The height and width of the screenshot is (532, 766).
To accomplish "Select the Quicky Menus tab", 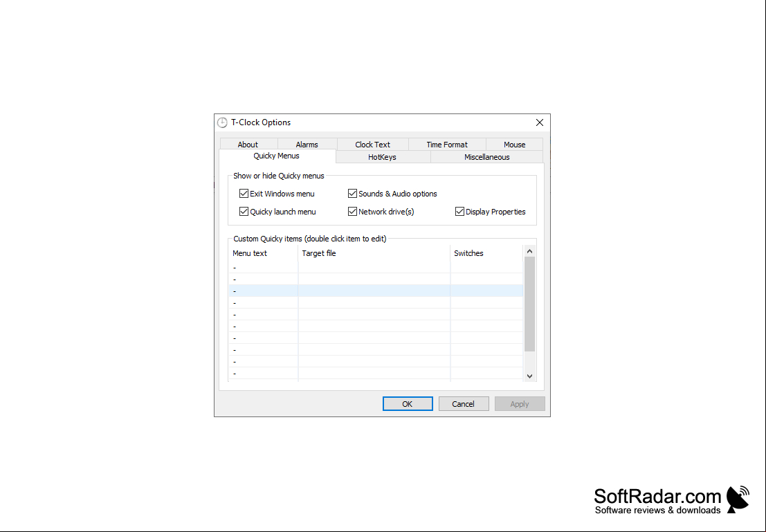I will tap(277, 156).
